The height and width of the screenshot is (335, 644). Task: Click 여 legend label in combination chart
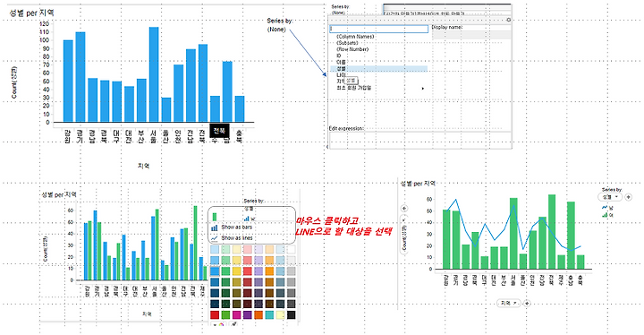pos(611,214)
